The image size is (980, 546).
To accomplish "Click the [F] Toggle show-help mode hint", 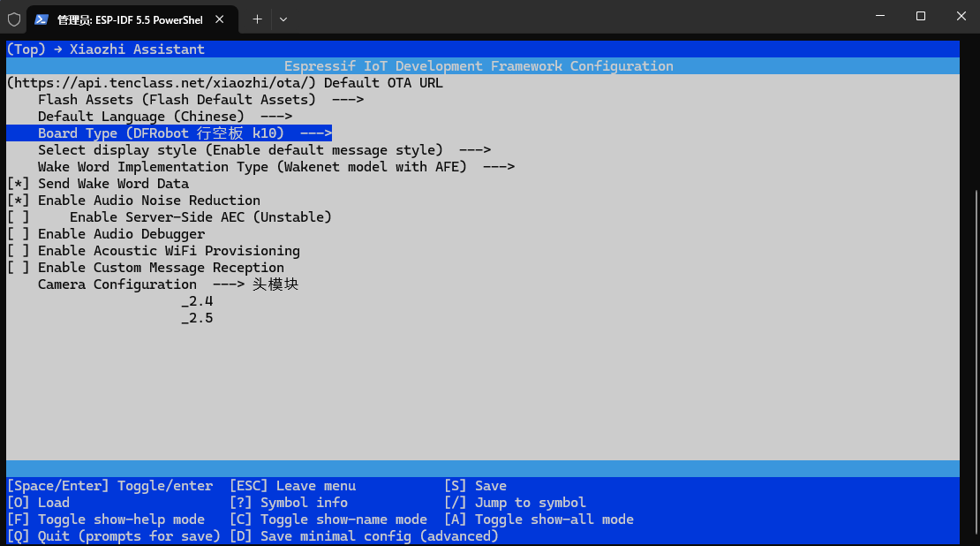I will (x=106, y=519).
